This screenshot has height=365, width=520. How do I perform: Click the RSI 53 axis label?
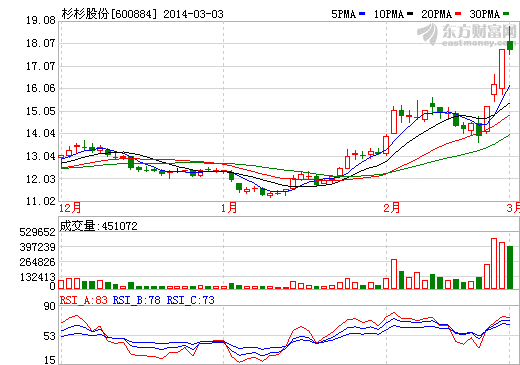[50, 337]
